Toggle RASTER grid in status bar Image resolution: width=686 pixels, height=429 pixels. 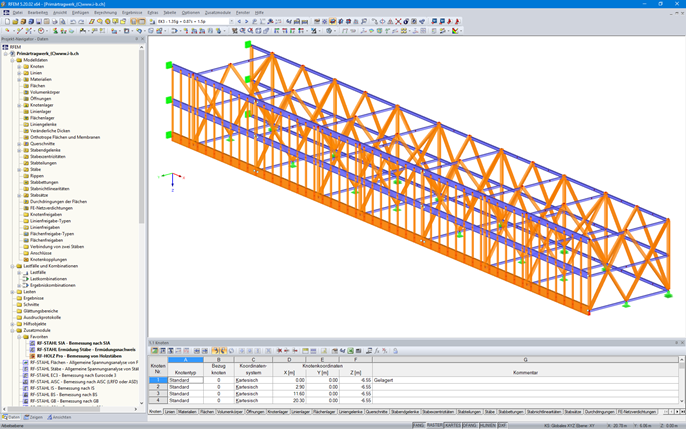(434, 425)
